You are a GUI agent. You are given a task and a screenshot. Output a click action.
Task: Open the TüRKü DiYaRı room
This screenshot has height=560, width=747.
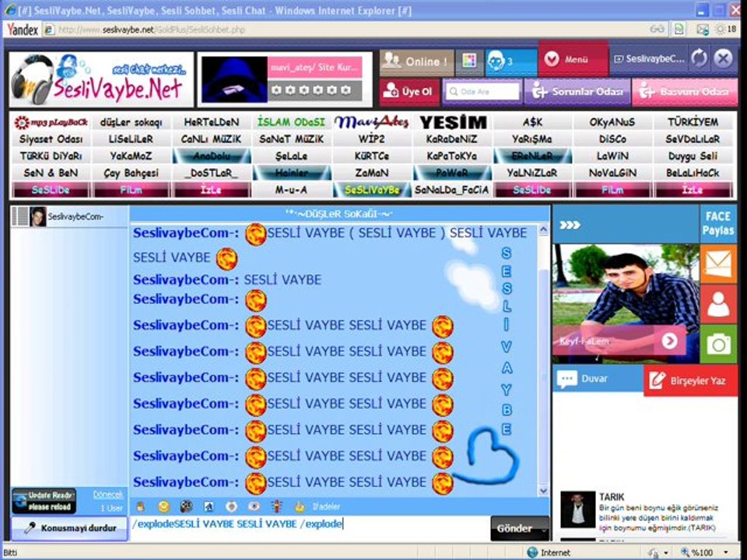51,156
